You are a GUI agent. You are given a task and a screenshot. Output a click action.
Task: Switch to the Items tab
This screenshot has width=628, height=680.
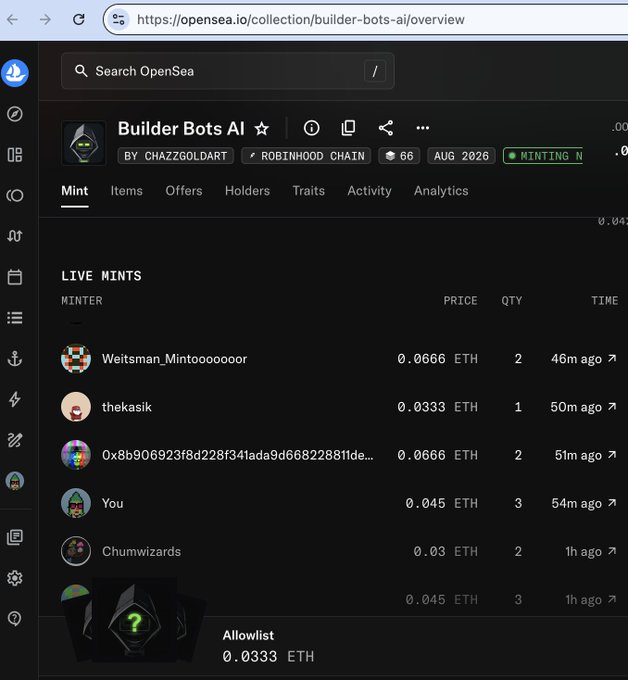coord(127,191)
